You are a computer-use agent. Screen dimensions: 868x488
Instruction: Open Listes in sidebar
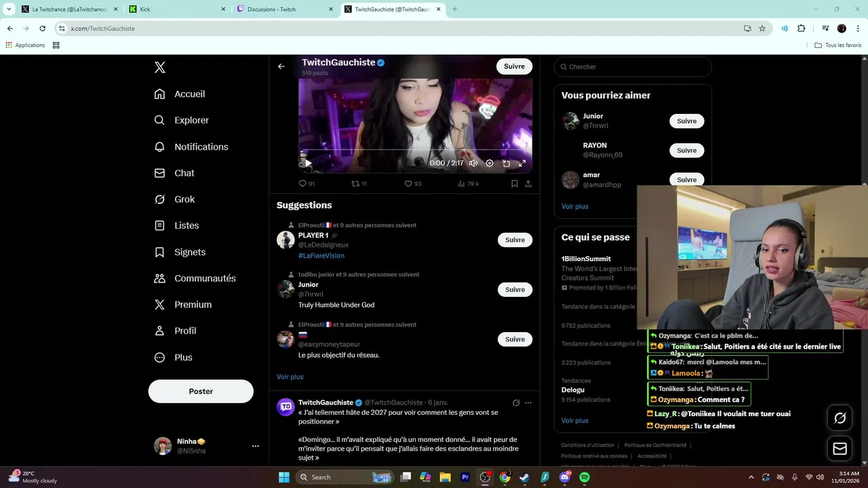[x=176, y=226]
